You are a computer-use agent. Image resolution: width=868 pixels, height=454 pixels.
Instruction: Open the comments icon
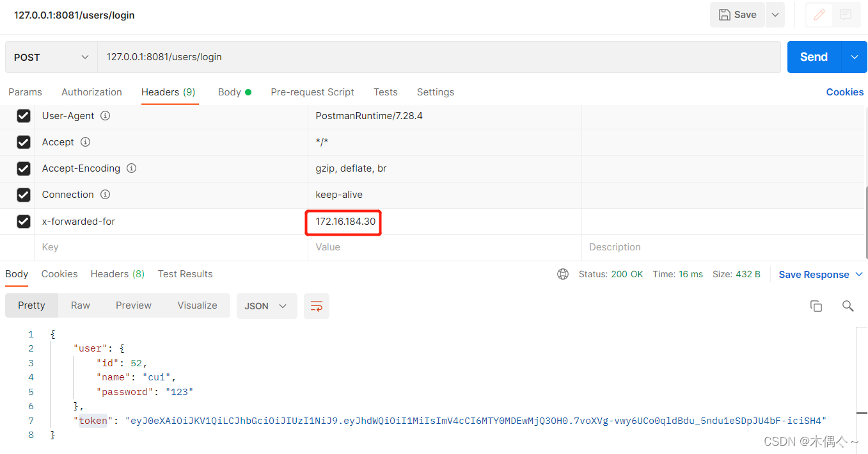846,15
